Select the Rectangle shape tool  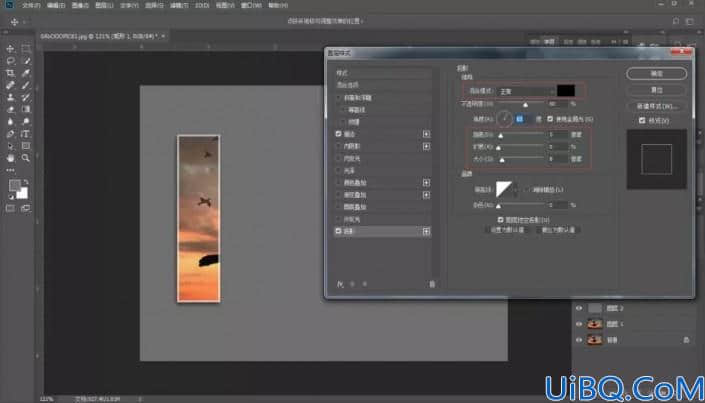coord(26,146)
